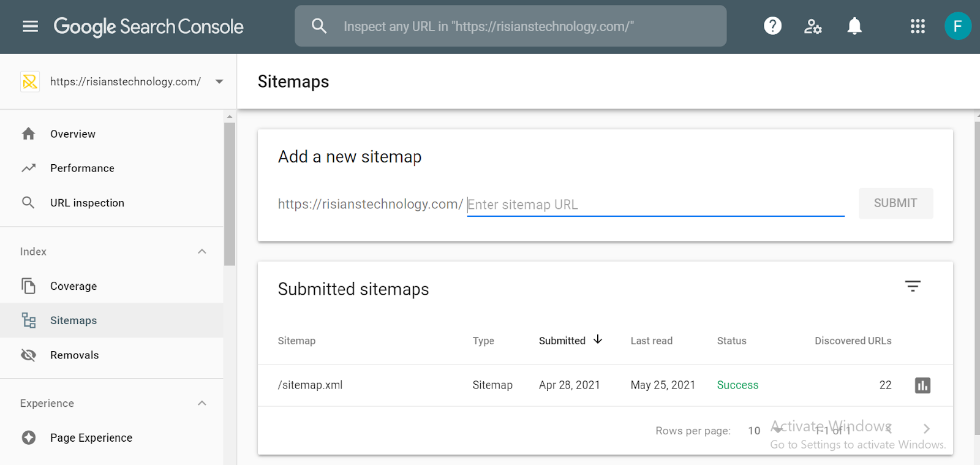Collapse the Index section chevron
The image size is (980, 465).
point(202,251)
